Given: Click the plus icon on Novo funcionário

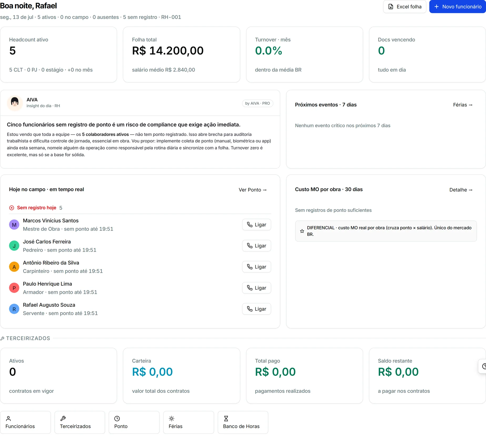Looking at the screenshot, I should point(437,7).
